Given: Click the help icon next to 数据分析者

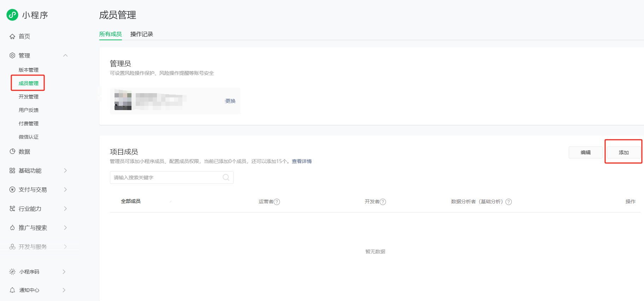Looking at the screenshot, I should pyautogui.click(x=509, y=202).
